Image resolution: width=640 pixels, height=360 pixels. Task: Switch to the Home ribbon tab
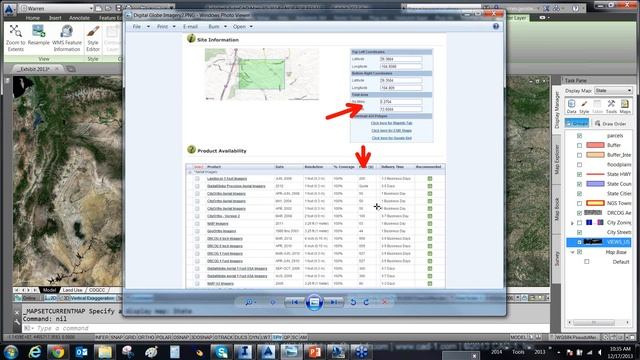pyautogui.click(x=33, y=18)
